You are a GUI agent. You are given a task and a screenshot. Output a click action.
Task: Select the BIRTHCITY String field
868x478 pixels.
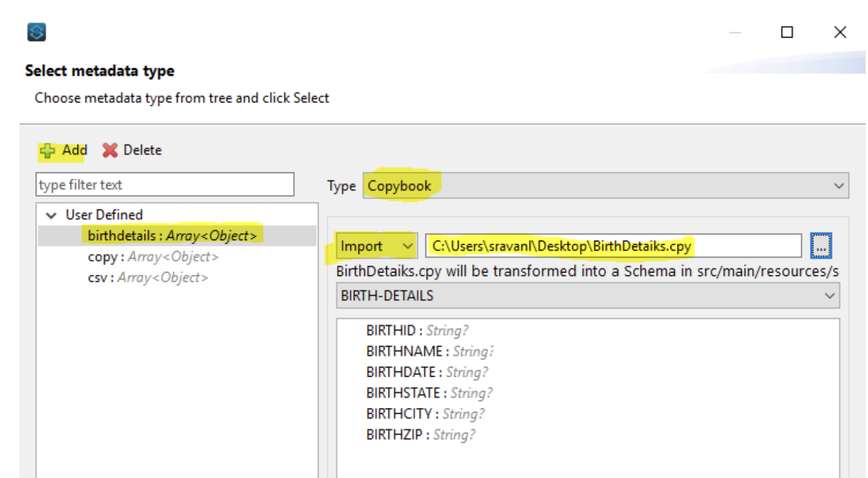pos(425,414)
